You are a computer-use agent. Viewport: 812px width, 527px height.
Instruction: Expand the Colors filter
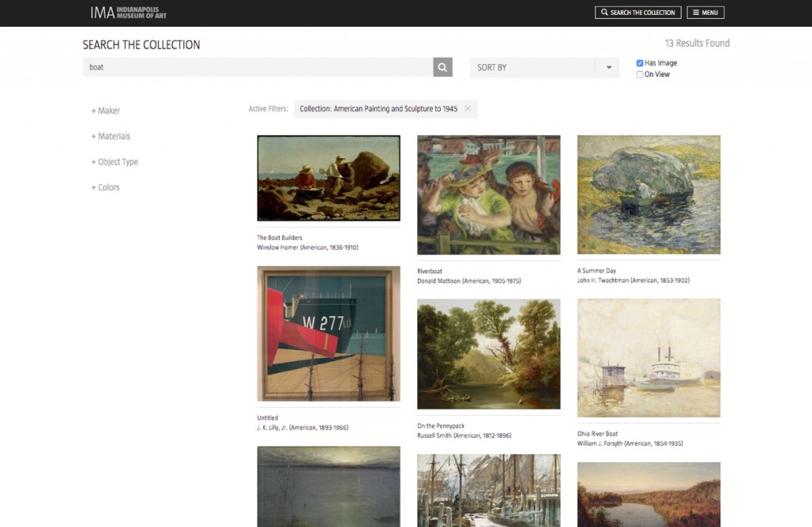click(105, 187)
